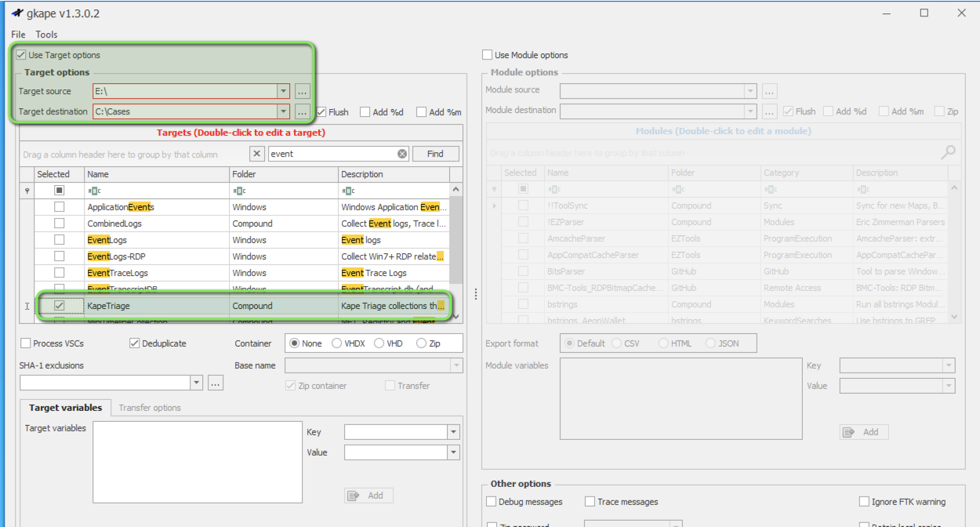Tick the EventLogs row checkbox
Image resolution: width=980 pixels, height=527 pixels.
click(x=59, y=240)
